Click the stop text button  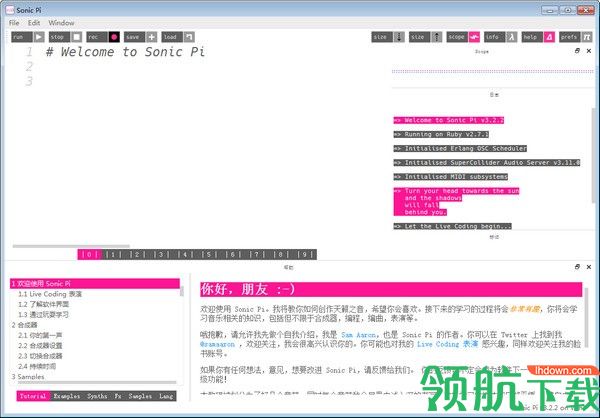point(59,37)
